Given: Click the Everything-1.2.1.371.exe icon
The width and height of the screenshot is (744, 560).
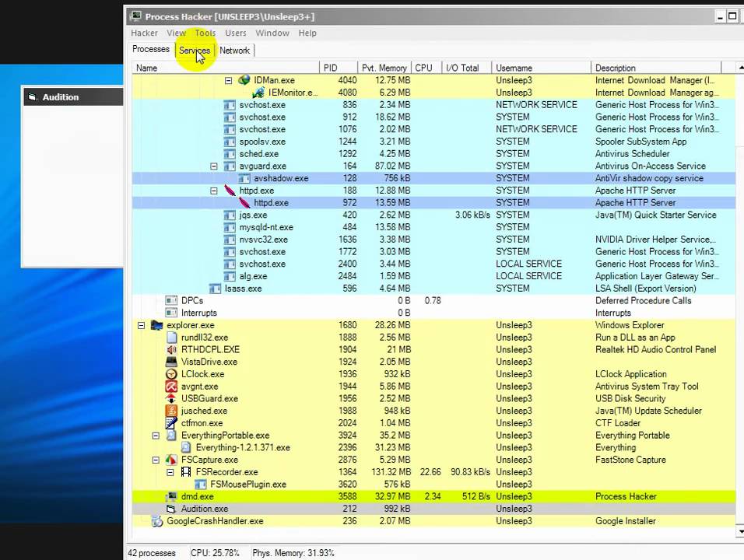Looking at the screenshot, I should [186, 448].
